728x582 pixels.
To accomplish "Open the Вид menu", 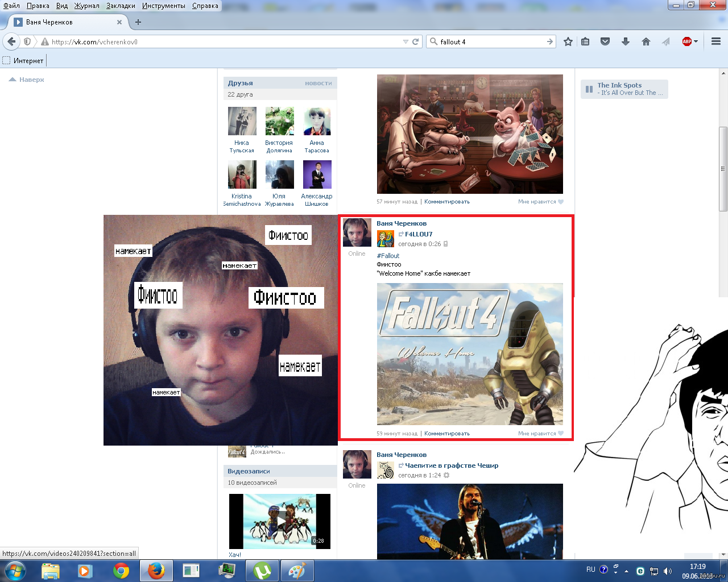I will 62,6.
